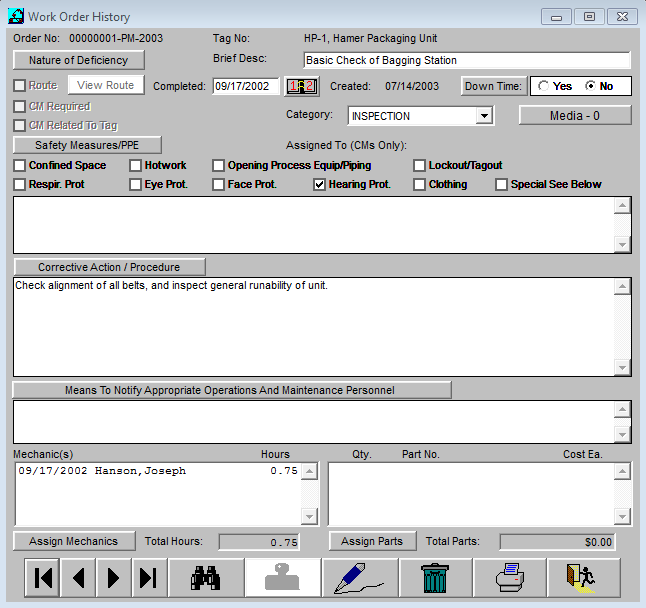Open Media - 0 button
646x608 pixels.
pyautogui.click(x=575, y=115)
